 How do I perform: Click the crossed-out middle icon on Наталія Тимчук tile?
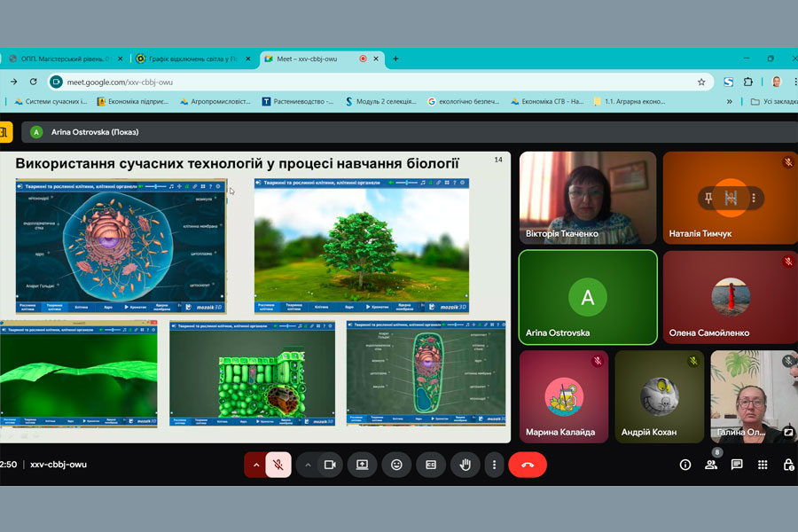pyautogui.click(x=731, y=198)
